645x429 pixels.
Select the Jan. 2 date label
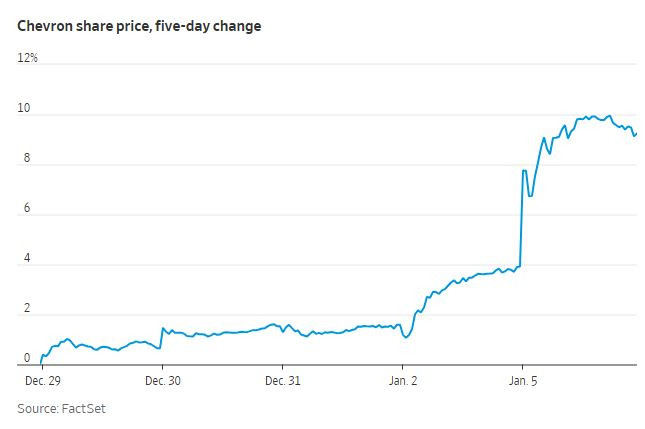pos(403,381)
